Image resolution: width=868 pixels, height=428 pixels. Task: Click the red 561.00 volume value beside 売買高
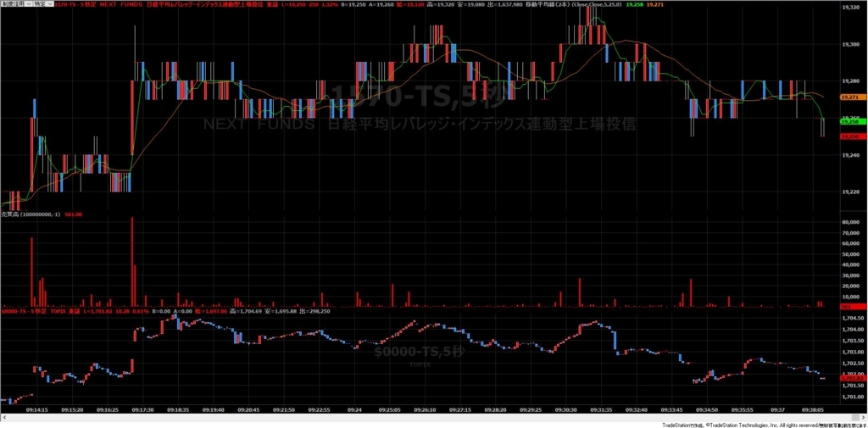(74, 214)
